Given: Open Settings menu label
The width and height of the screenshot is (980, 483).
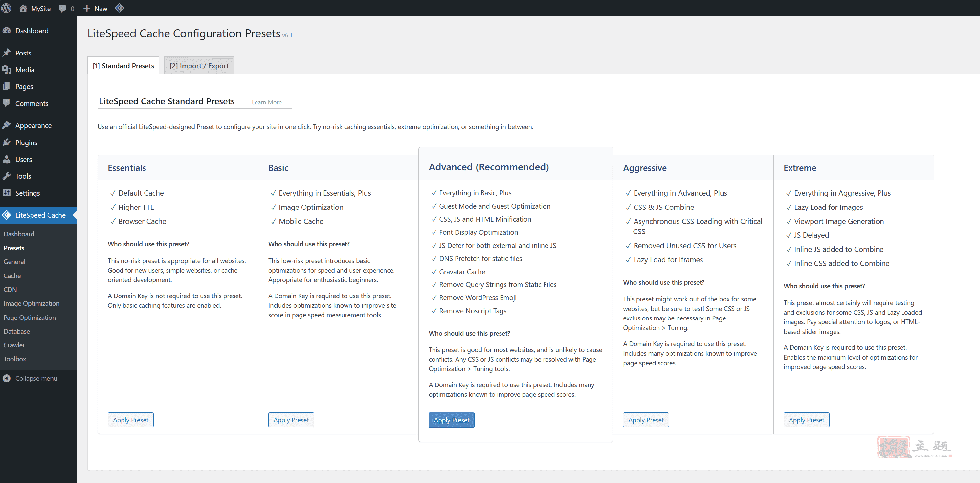Looking at the screenshot, I should (27, 193).
